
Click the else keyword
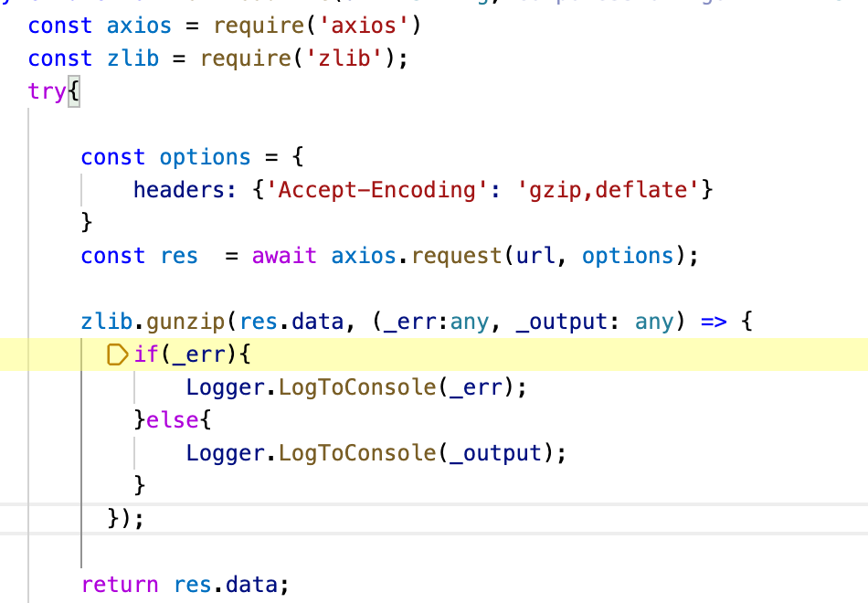(x=172, y=419)
